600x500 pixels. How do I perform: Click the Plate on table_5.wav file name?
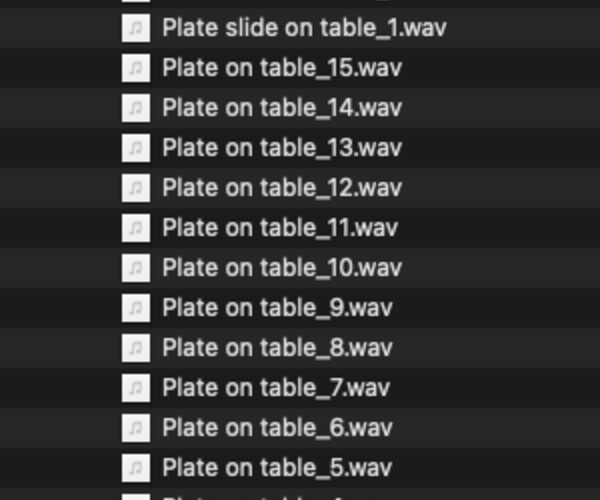[277, 468]
